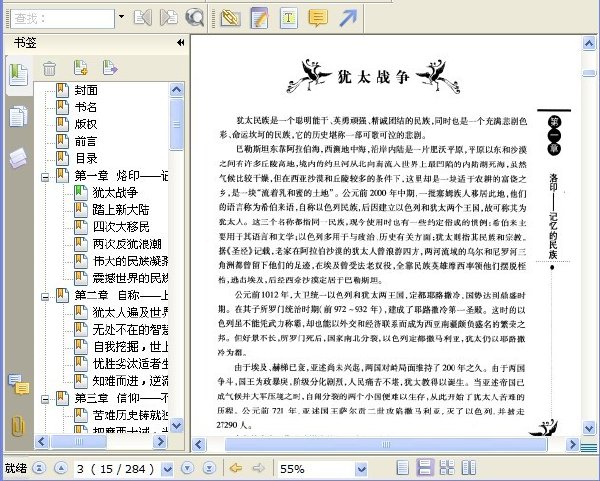
Task: Click the grayed next view arrow
Action: 259,468
